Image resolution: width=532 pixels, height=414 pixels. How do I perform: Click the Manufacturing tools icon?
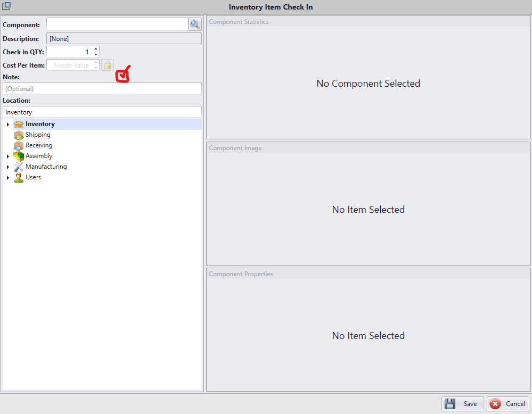(x=19, y=167)
